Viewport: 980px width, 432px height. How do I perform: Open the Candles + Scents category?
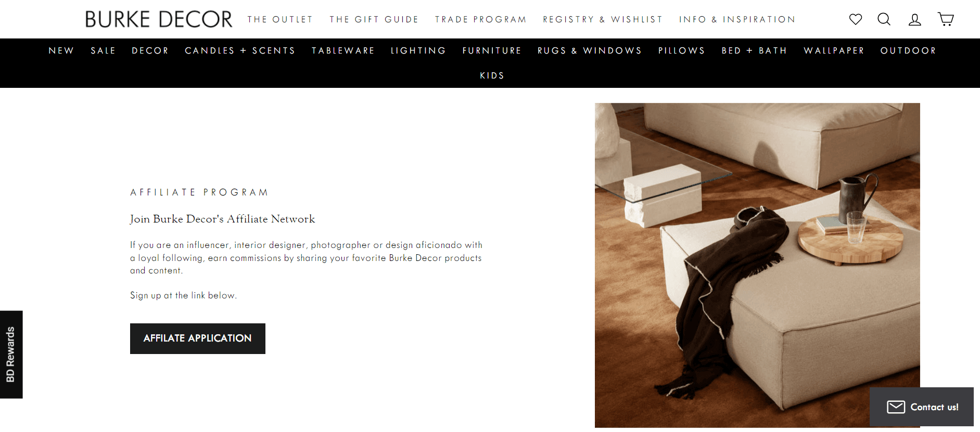pos(240,50)
